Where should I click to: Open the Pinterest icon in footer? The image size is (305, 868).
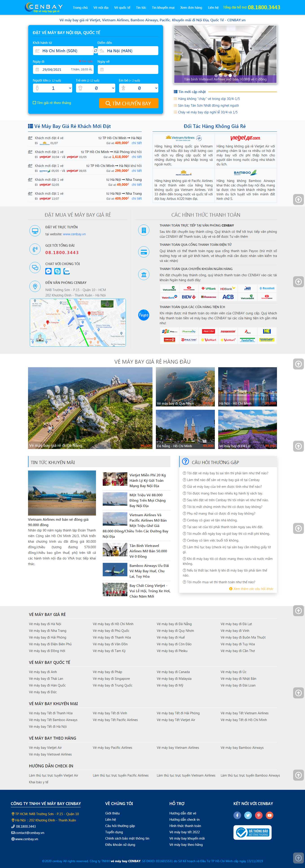point(259,815)
